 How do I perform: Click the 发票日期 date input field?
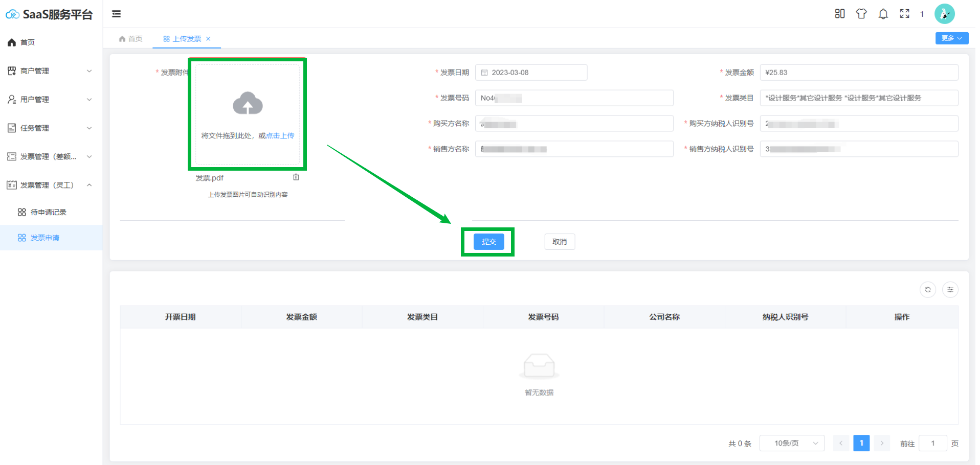coord(532,73)
